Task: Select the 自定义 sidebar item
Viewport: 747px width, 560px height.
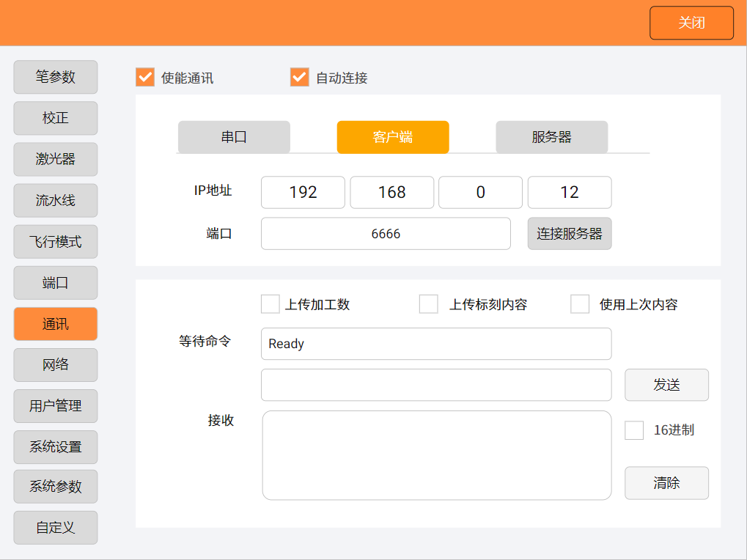Action: point(55,527)
